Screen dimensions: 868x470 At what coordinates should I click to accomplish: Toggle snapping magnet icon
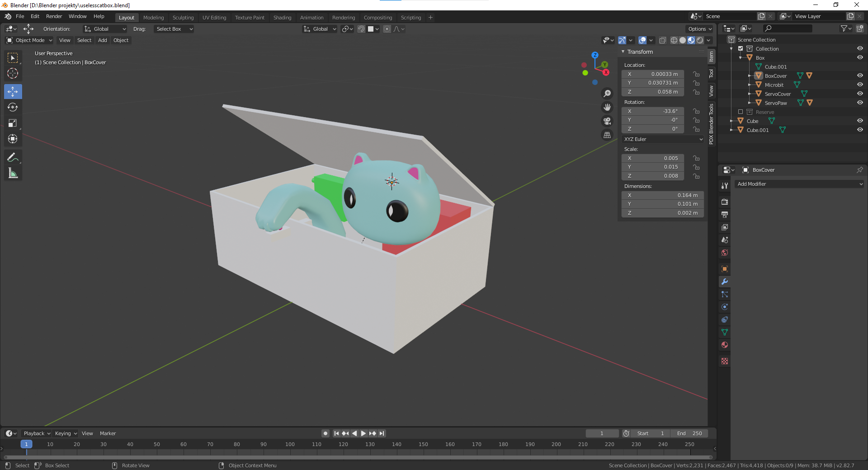pos(361,29)
